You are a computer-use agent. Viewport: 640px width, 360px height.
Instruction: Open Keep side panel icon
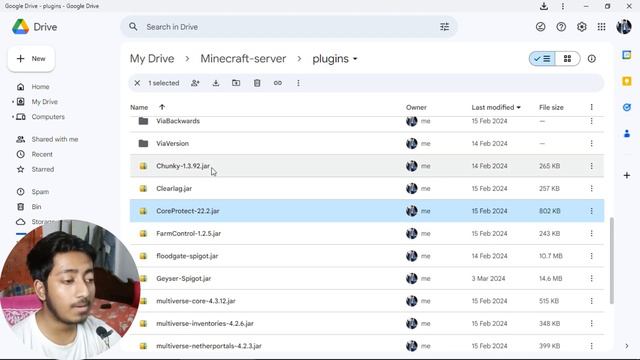[x=627, y=81]
